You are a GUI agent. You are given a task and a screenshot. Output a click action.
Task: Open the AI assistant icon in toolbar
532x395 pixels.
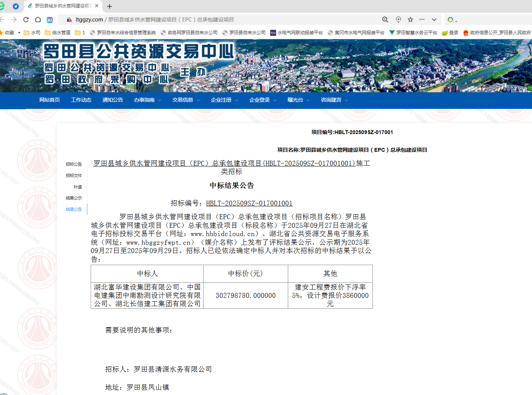point(50,20)
